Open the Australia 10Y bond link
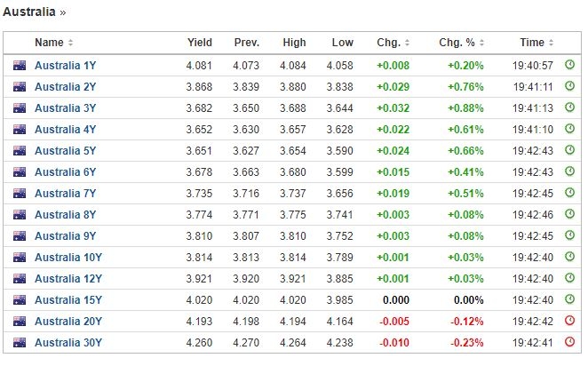This screenshot has width=588, height=366. [x=68, y=258]
